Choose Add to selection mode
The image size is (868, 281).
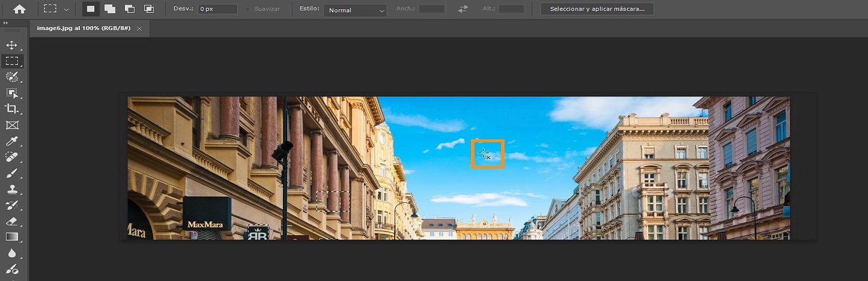(x=109, y=9)
